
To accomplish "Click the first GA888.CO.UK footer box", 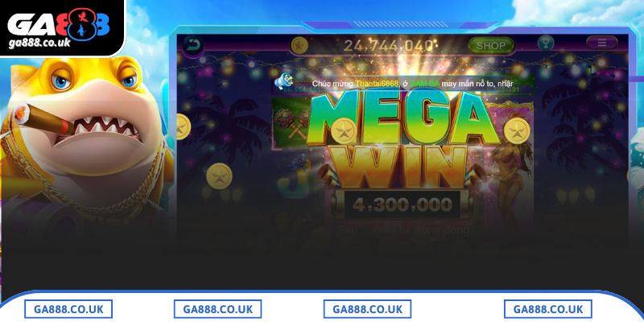I will (x=68, y=309).
